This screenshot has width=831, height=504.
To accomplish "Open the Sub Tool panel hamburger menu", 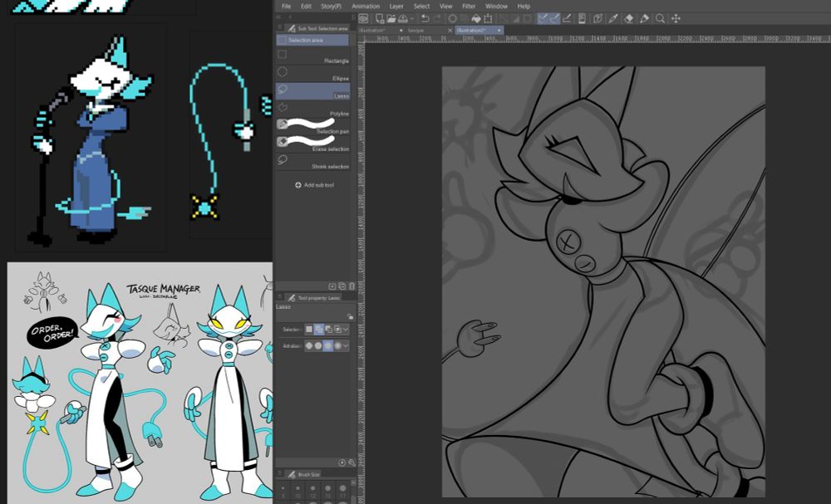I will 280,27.
